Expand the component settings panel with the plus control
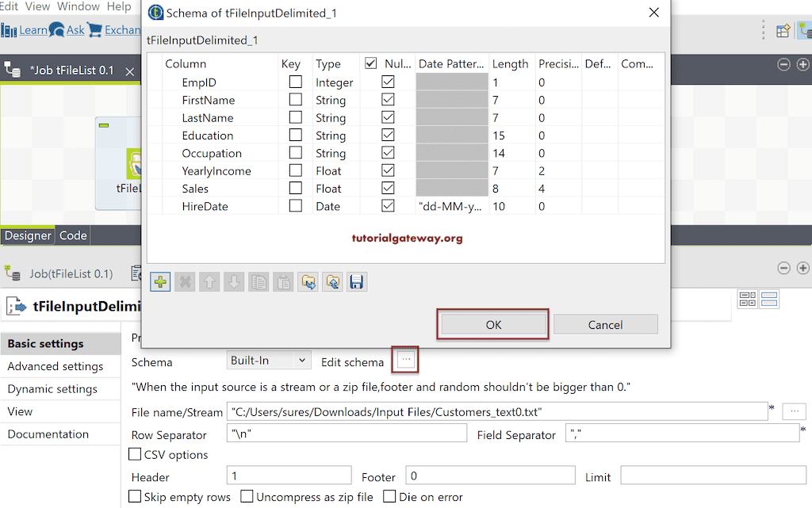Screen dimensions: 812x508 802,267
